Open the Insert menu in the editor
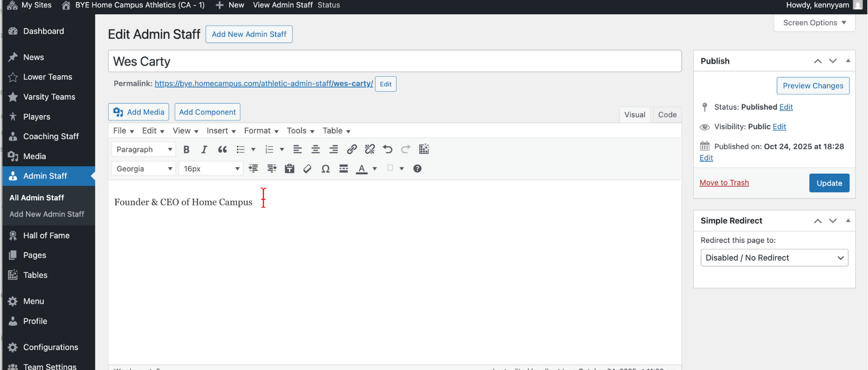The image size is (868, 370). pyautogui.click(x=221, y=131)
